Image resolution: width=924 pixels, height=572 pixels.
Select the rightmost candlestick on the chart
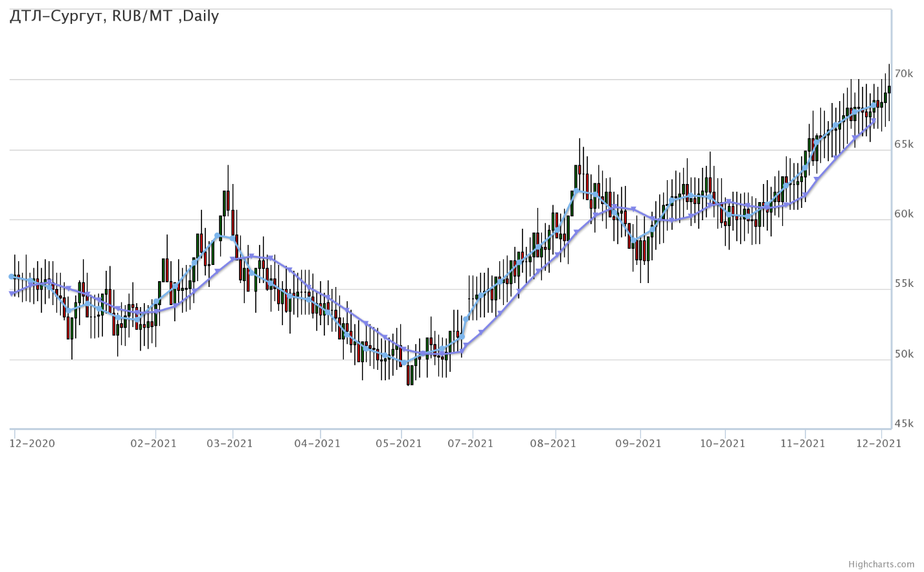(889, 89)
